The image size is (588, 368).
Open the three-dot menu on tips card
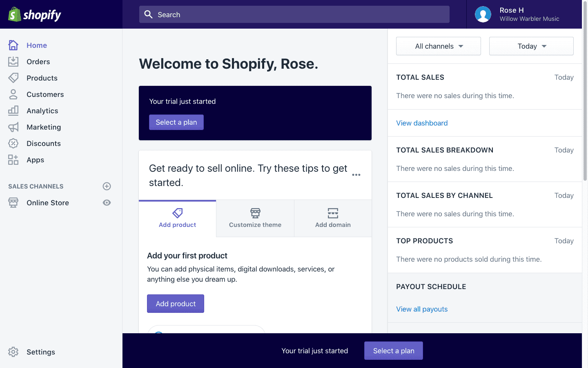356,175
